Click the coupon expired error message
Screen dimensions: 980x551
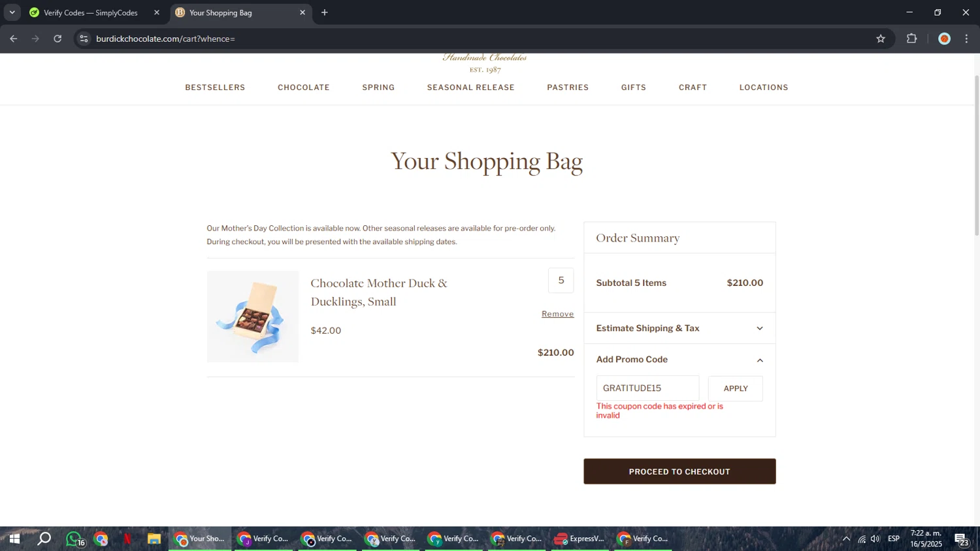(660, 411)
